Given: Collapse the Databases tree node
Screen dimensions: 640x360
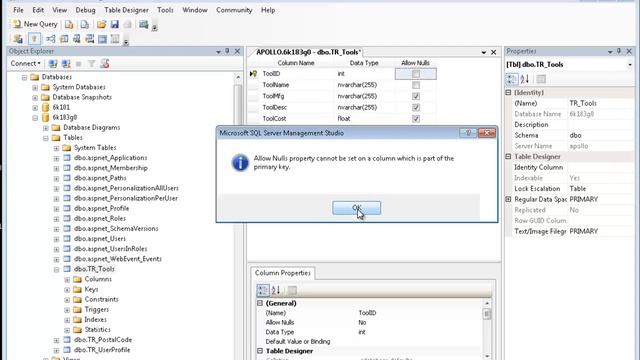Looking at the screenshot, I should [24, 77].
